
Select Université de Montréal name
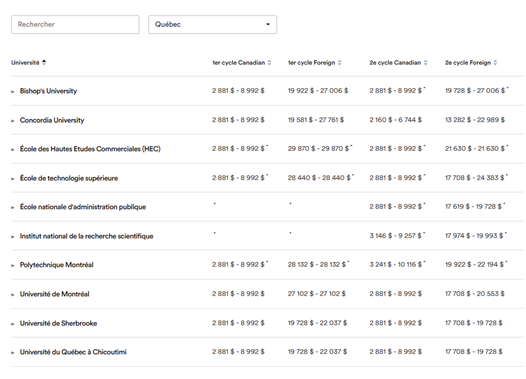(x=55, y=294)
